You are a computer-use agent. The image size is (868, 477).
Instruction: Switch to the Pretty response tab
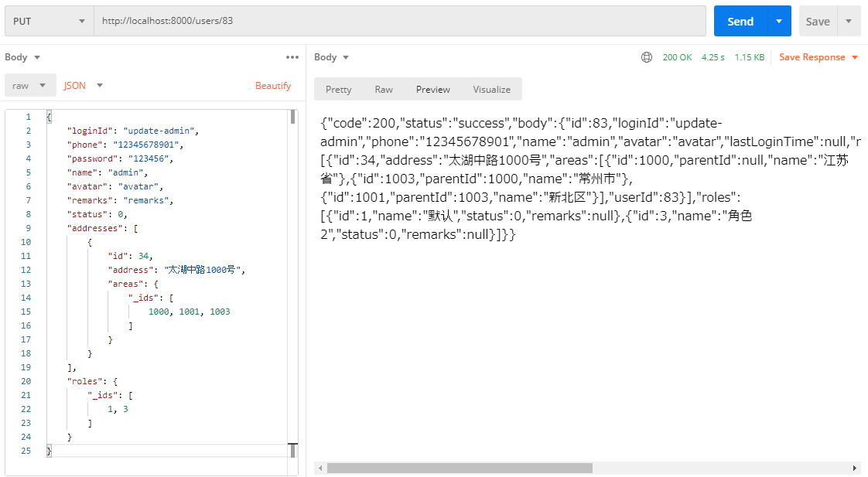tap(338, 90)
